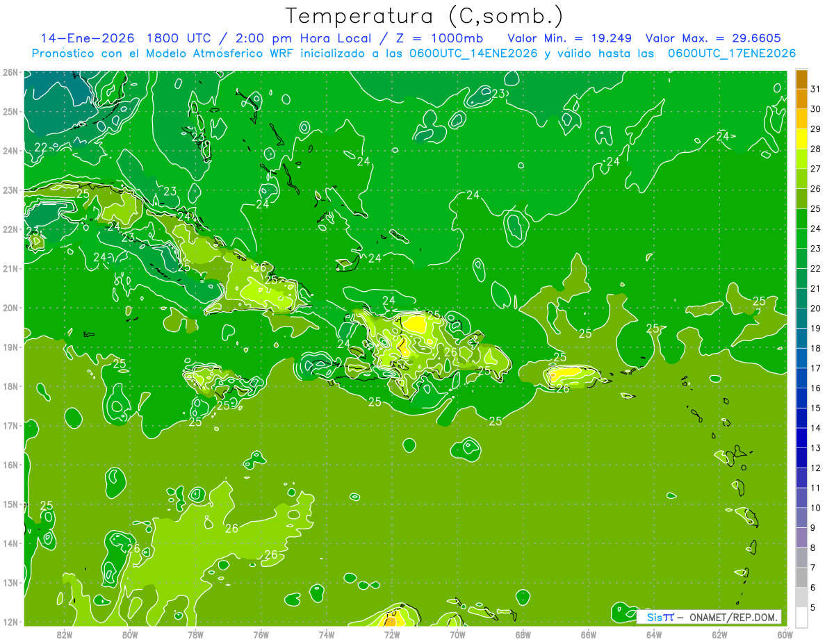Click the color scale number "23"
The width and height of the screenshot is (834, 644).
click(815, 249)
